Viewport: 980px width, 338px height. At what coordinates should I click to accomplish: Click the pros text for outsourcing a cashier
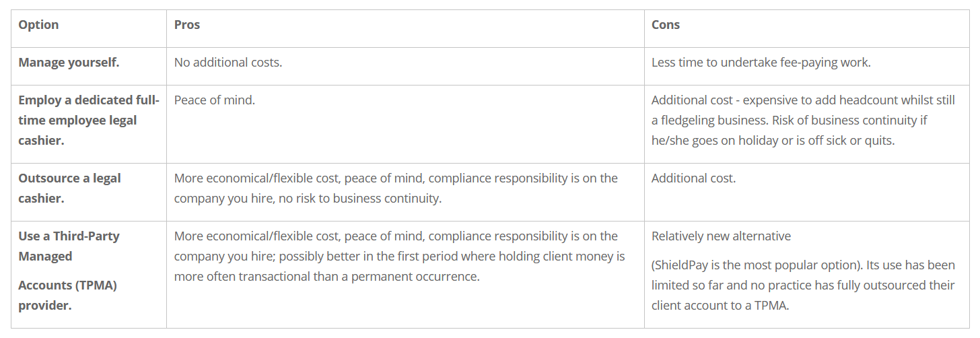coord(396,189)
